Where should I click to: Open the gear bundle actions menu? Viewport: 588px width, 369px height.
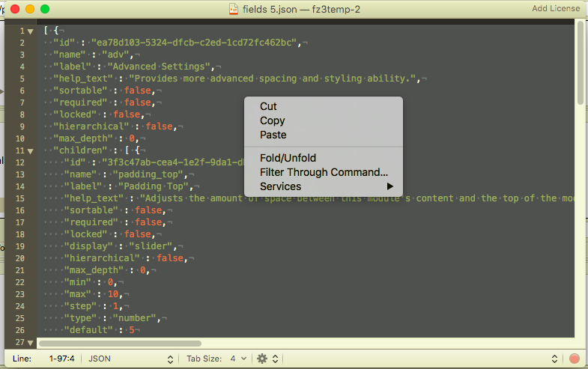(x=267, y=359)
